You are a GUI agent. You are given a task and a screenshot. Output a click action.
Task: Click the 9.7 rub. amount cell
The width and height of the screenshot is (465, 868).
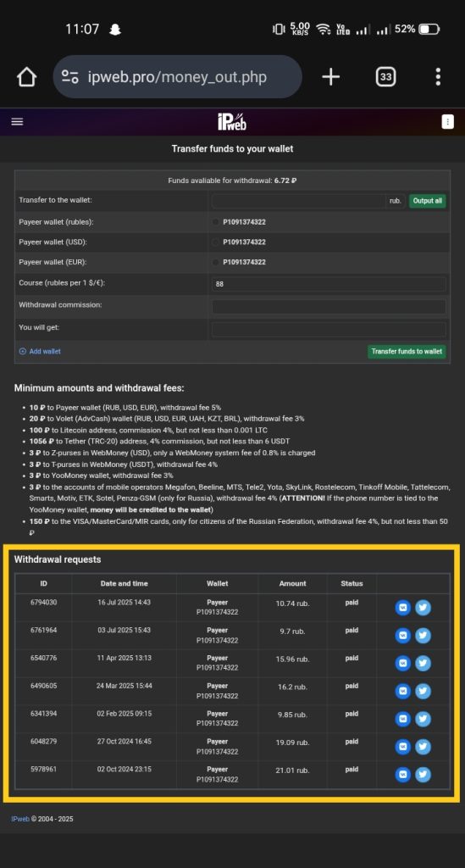292,631
